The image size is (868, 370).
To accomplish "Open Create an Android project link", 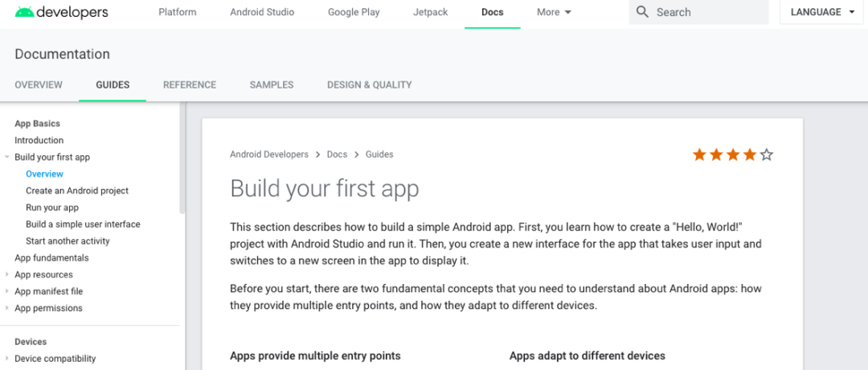I will pos(77,191).
